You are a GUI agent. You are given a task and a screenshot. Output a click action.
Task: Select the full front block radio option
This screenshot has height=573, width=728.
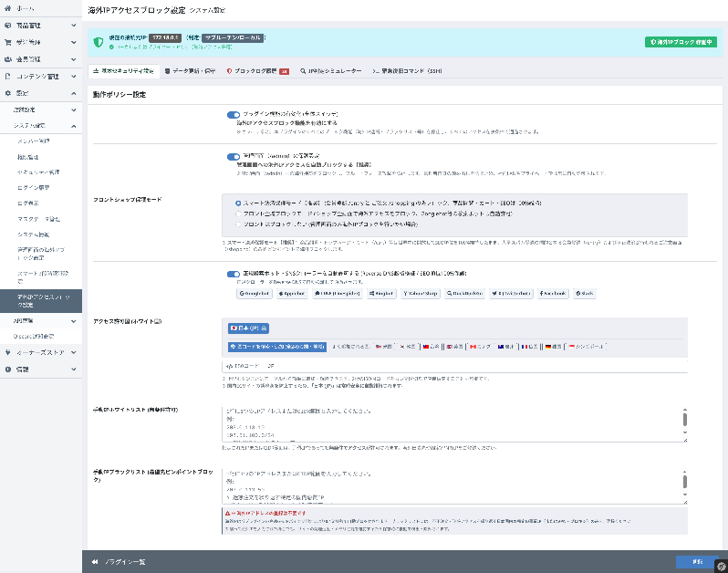coord(238,214)
